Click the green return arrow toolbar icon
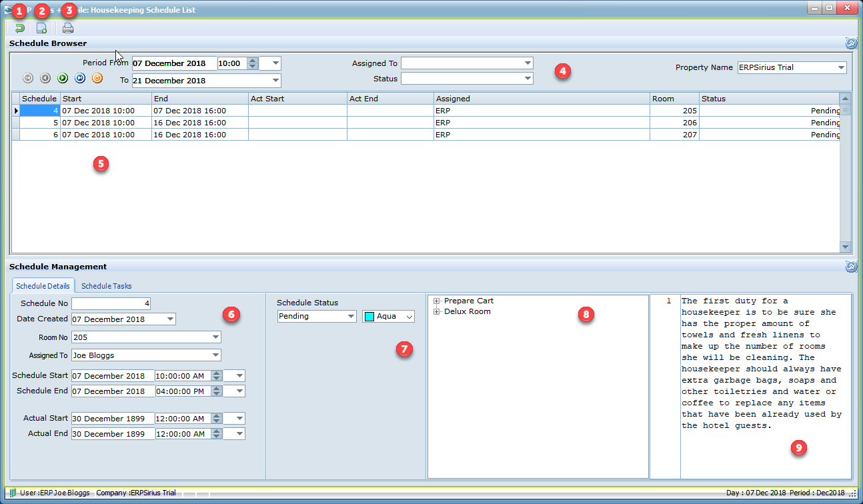Screen dimensions: 863x504 20,28
